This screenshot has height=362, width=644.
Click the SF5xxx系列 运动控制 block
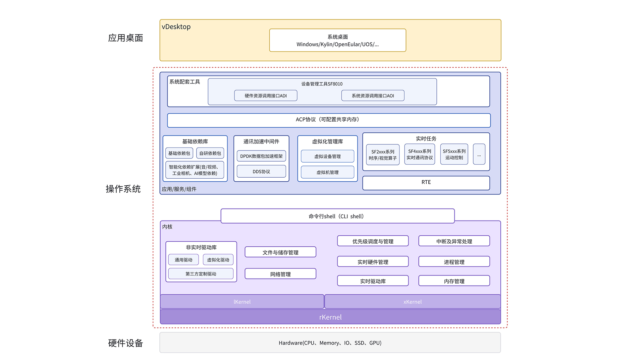click(x=454, y=154)
